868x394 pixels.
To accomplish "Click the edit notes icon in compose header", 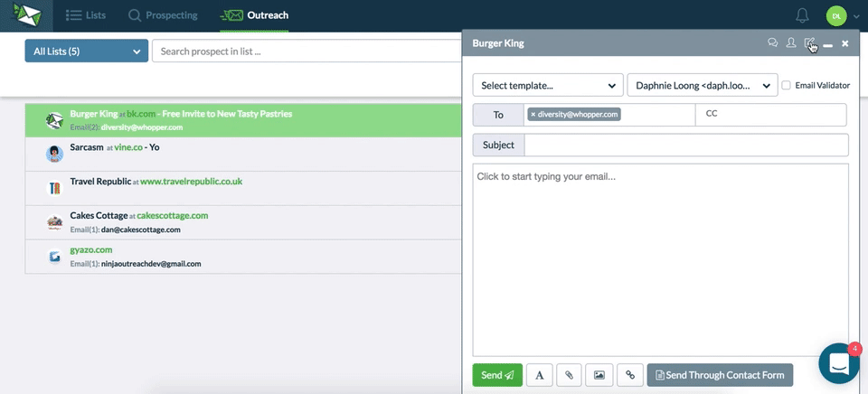I will (x=809, y=42).
